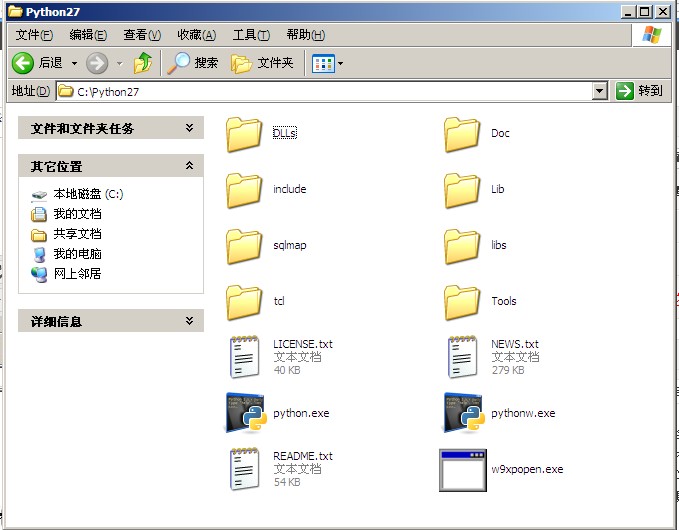
Task: Open the 文件(F) menu
Action: pos(34,35)
